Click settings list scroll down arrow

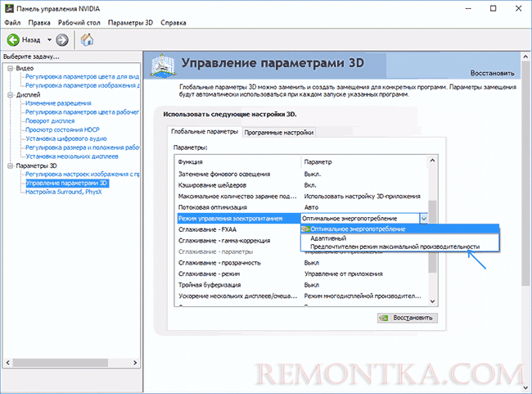[x=432, y=301]
